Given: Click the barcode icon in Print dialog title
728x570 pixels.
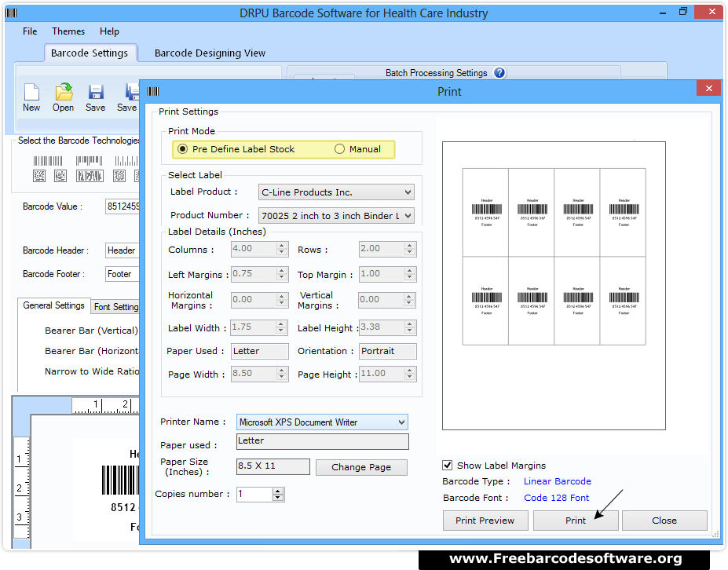Looking at the screenshot, I should pyautogui.click(x=153, y=91).
